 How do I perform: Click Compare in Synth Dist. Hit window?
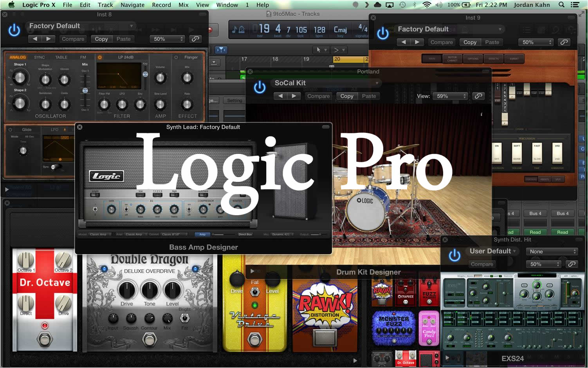click(482, 264)
